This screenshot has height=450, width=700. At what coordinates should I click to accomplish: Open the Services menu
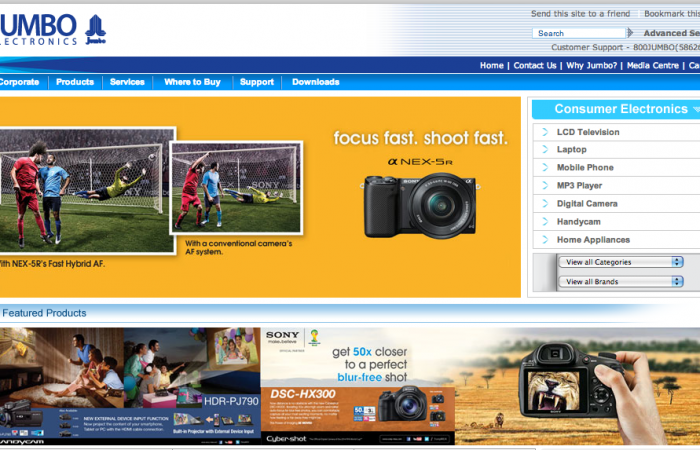tap(127, 82)
